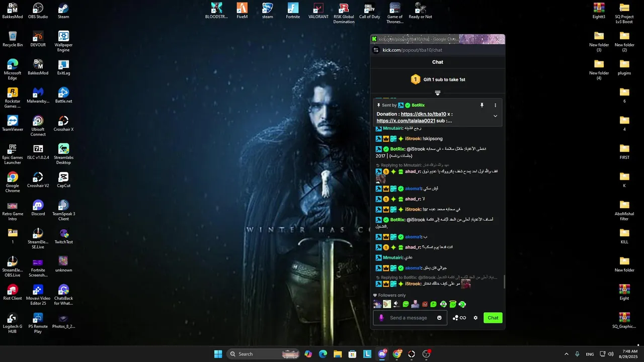Open the KILL folder on desktop
This screenshot has height=362, width=644.
point(624,236)
